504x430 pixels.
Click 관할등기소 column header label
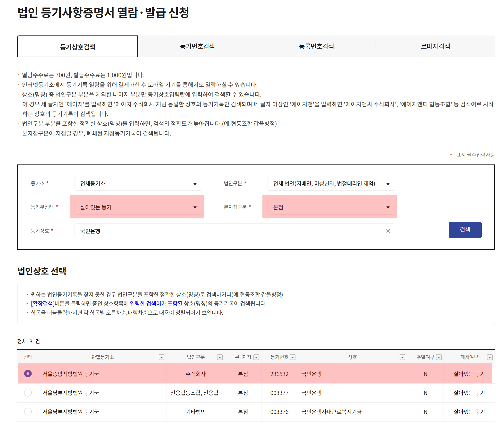[x=102, y=357]
